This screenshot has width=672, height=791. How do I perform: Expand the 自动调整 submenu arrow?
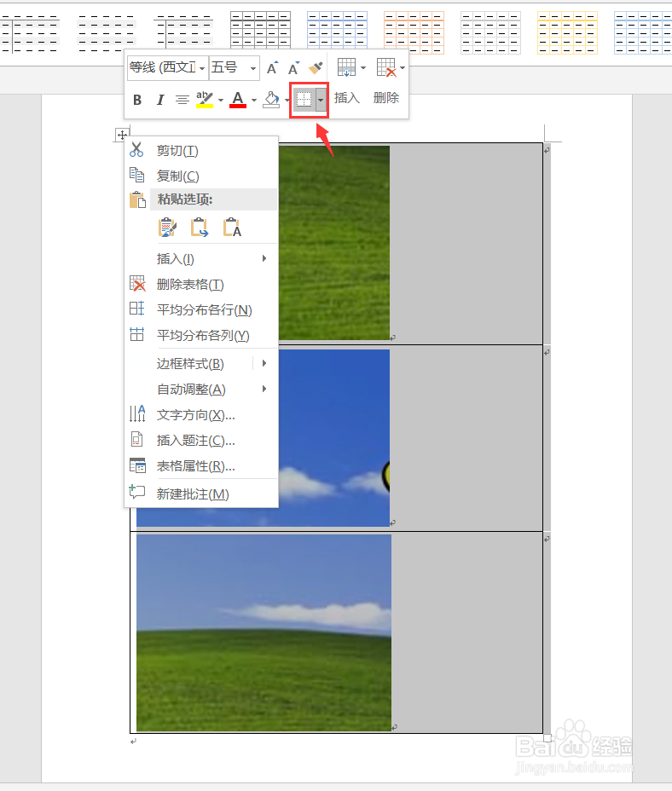pyautogui.click(x=264, y=389)
